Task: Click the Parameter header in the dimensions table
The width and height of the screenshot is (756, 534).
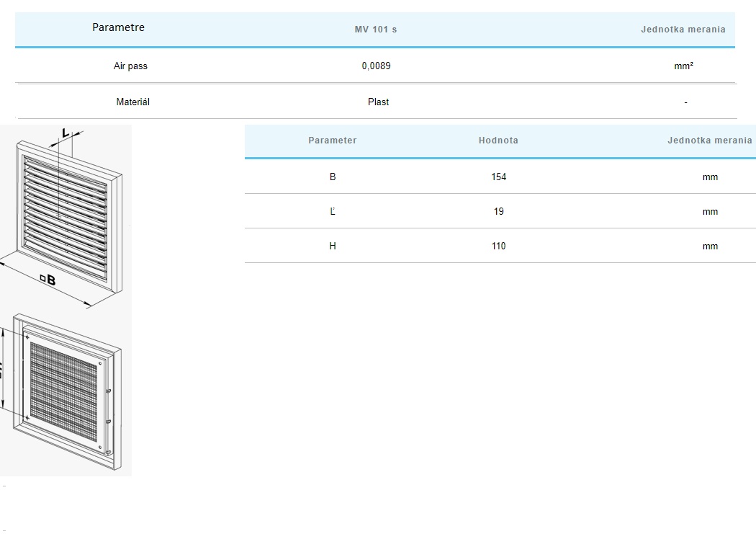Action: pos(332,141)
